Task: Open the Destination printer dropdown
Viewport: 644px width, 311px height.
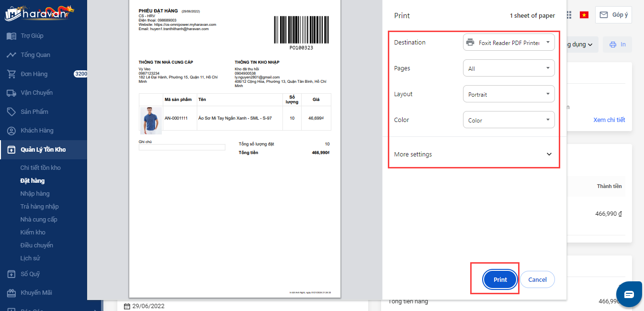Action: click(x=508, y=42)
